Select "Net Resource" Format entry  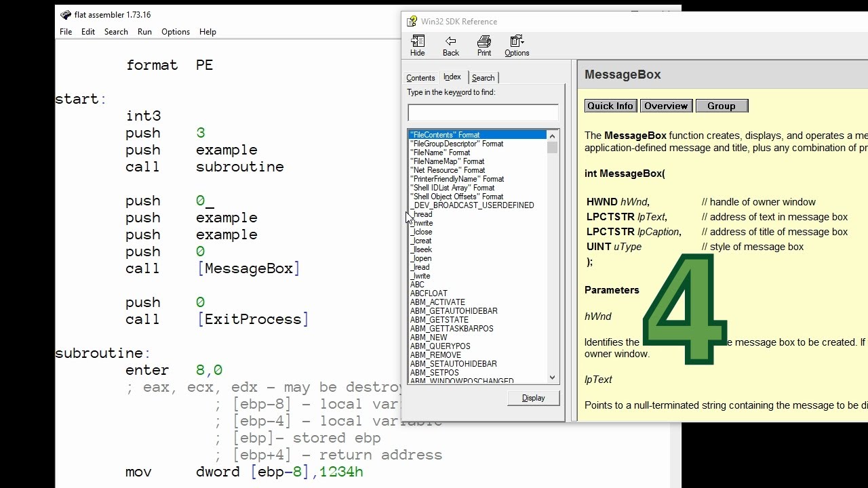pyautogui.click(x=448, y=170)
